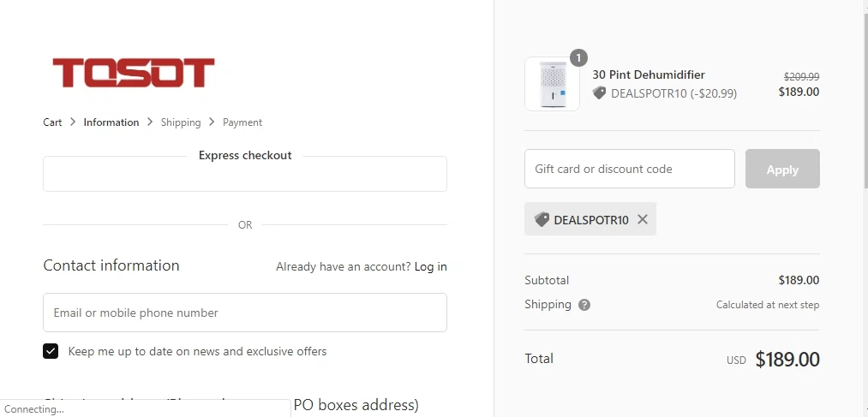Open the Shipping help question mark icon
The width and height of the screenshot is (868, 417).
[584, 305]
